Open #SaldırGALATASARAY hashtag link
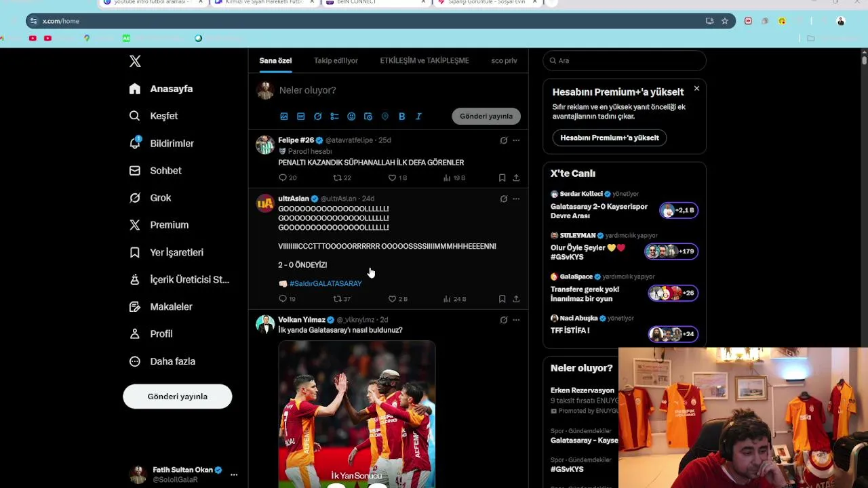Viewport: 868px width, 488px height. point(325,283)
